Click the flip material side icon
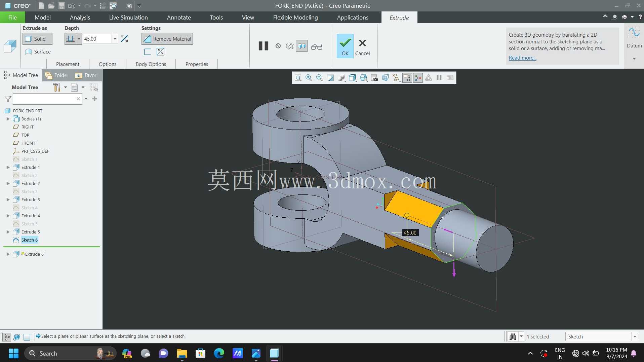 [x=160, y=52]
